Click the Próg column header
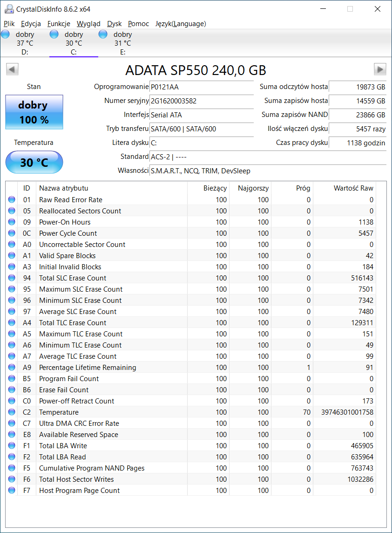The image size is (392, 533). click(x=292, y=188)
